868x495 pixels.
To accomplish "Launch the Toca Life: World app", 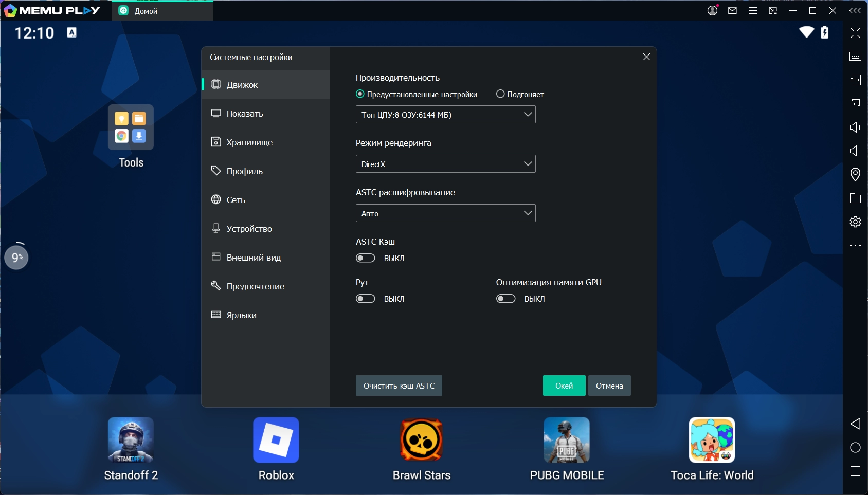I will tap(712, 449).
